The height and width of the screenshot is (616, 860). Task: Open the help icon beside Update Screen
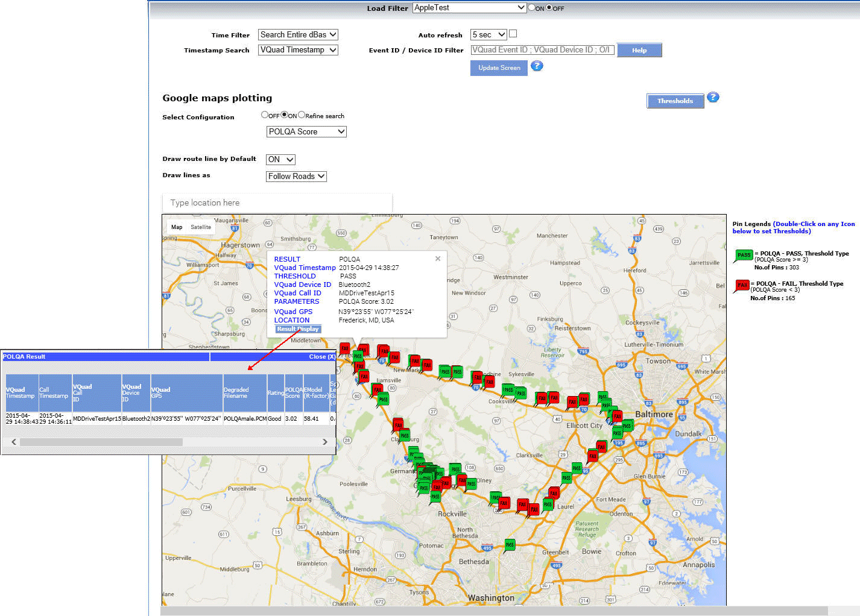click(537, 66)
